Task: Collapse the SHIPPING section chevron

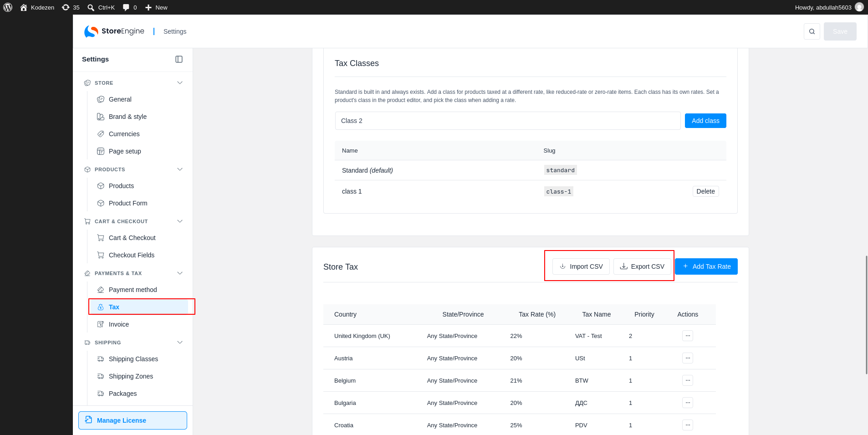Action: click(180, 343)
